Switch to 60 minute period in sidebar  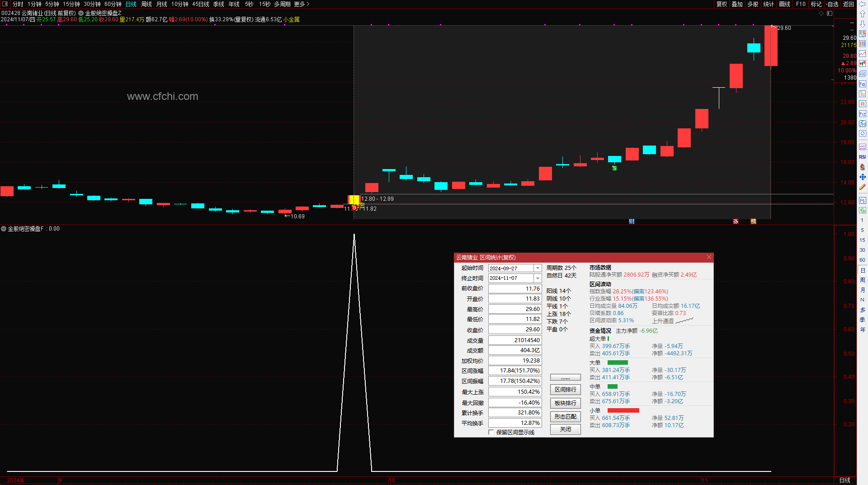[x=863, y=260]
